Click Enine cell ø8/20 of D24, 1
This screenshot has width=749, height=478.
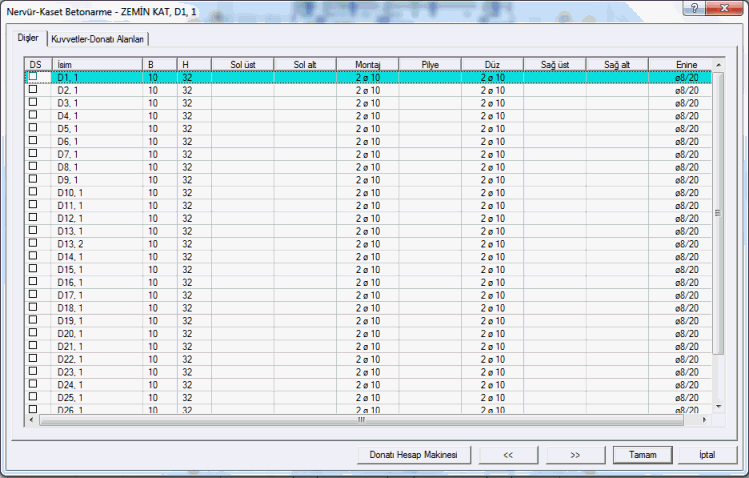tap(680, 385)
